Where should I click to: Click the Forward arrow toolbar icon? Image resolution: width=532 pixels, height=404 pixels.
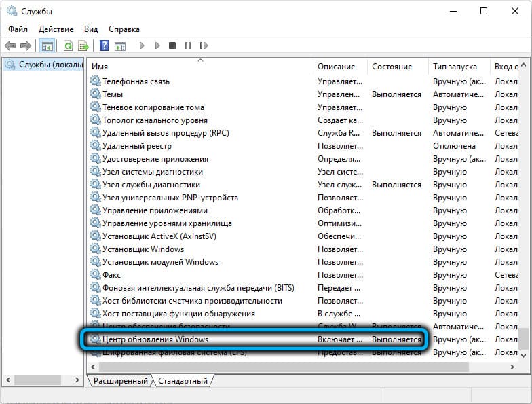coord(26,45)
